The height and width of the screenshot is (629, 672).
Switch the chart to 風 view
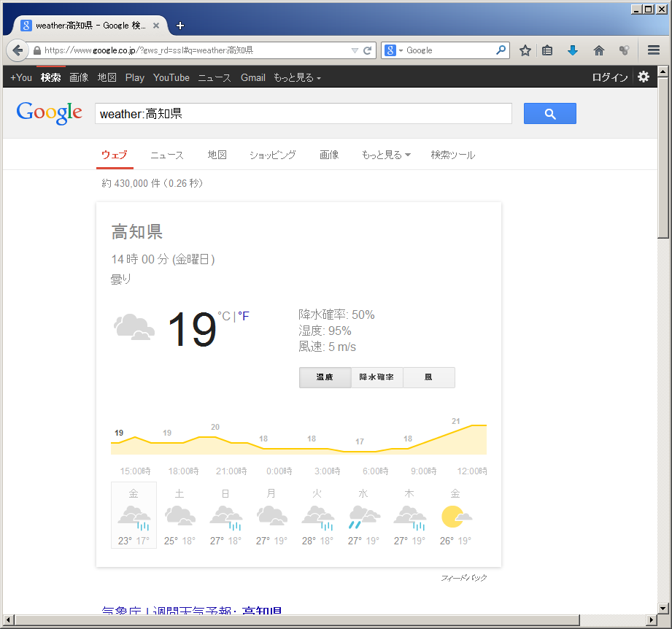click(x=428, y=377)
